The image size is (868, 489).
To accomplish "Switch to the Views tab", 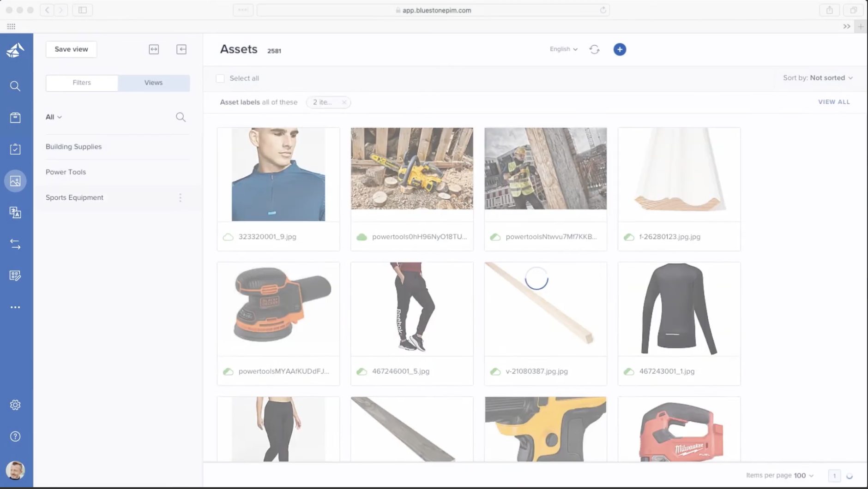I will [153, 83].
